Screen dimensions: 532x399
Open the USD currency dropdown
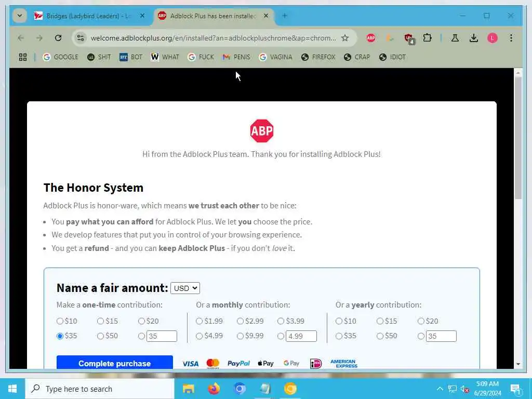[x=185, y=288]
